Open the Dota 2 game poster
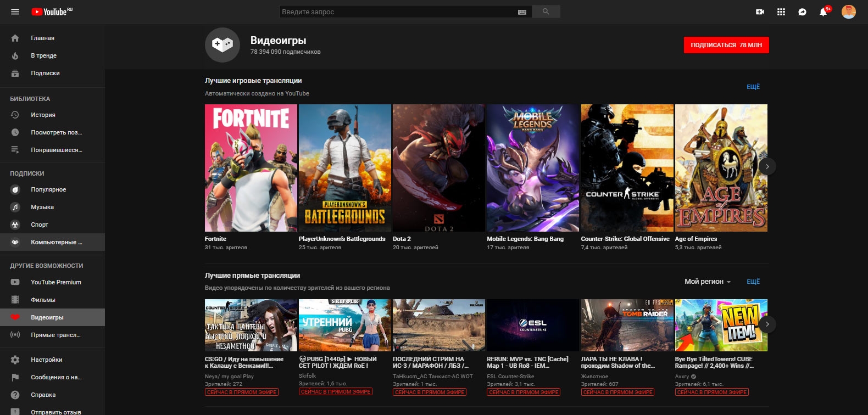 (x=439, y=168)
